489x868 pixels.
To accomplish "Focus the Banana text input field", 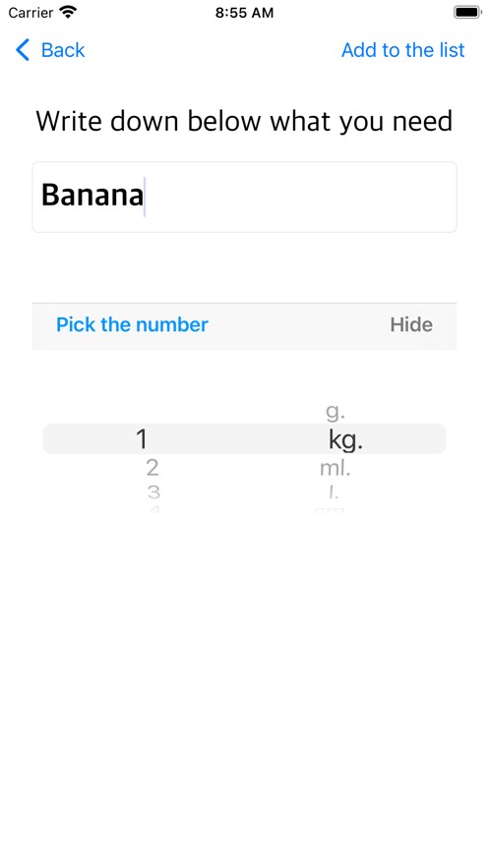I will [x=244, y=197].
